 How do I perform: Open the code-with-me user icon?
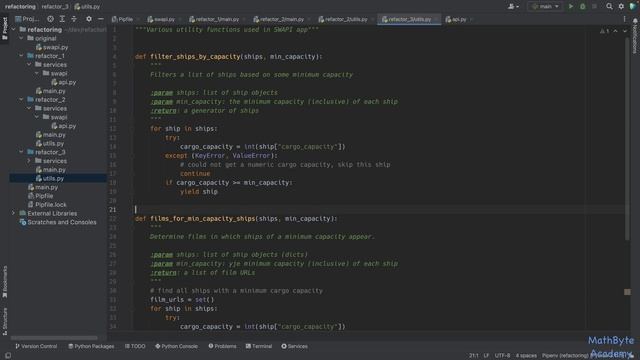point(513,7)
